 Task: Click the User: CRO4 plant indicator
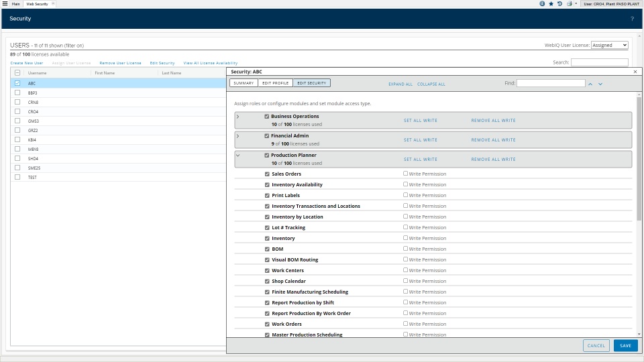point(612,4)
